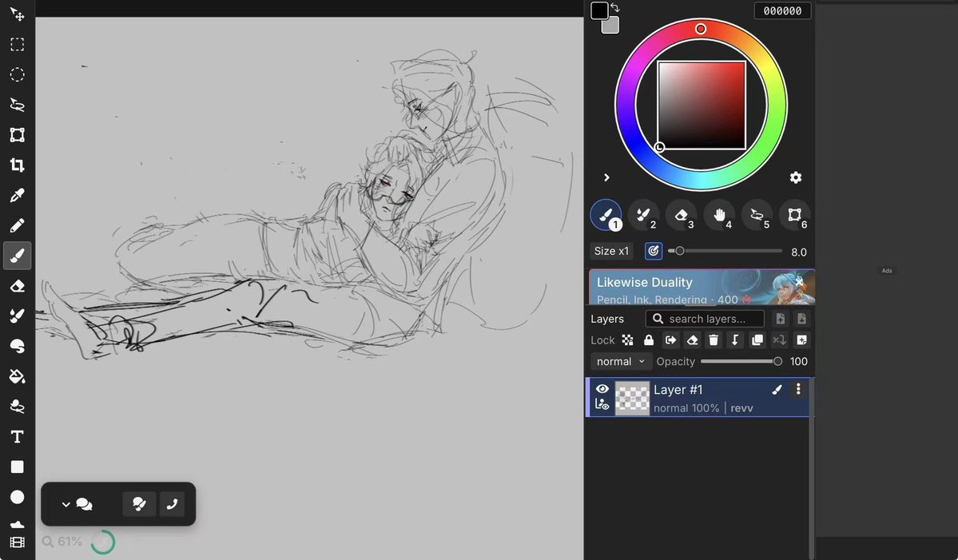Select the rectangle shape tool

click(x=17, y=467)
